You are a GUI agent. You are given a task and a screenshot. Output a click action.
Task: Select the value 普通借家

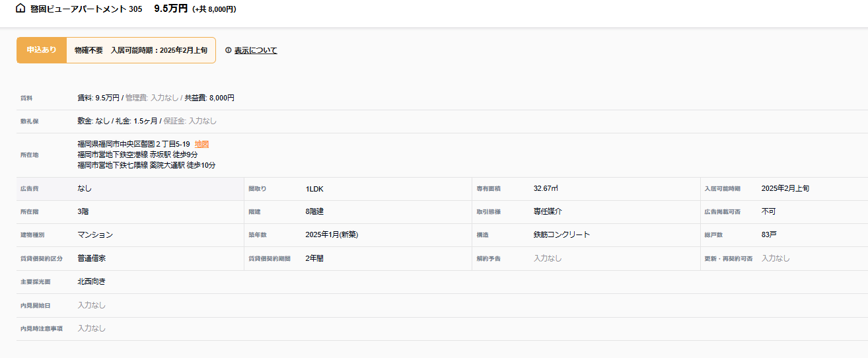coord(91,258)
